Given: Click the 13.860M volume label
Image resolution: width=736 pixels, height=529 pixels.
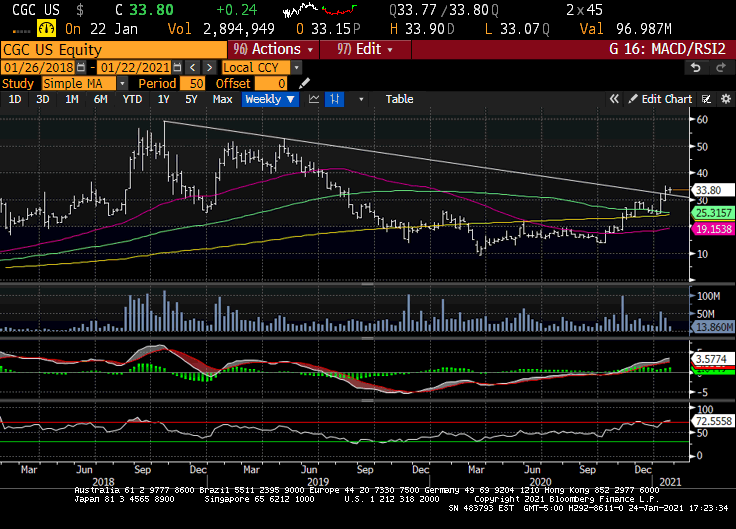Looking at the screenshot, I should 713,327.
